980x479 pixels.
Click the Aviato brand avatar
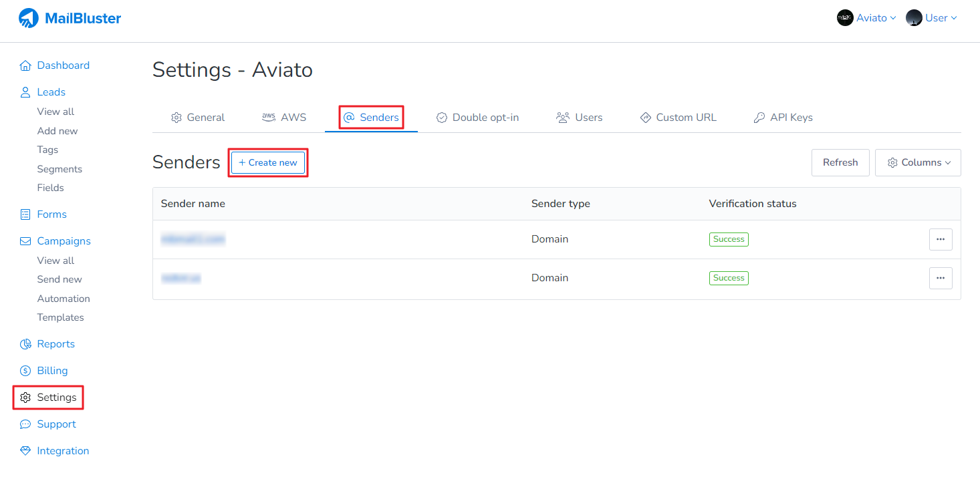845,18
